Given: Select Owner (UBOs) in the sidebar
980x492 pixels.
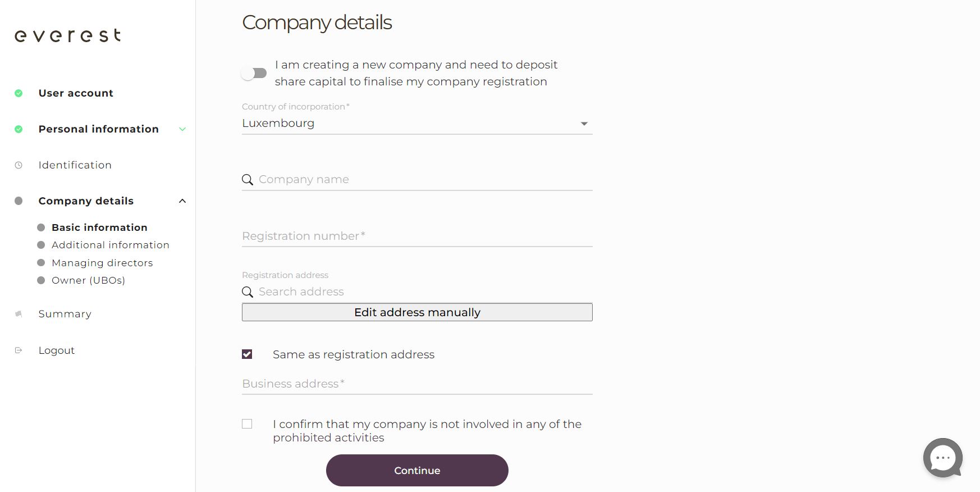Looking at the screenshot, I should tap(88, 280).
